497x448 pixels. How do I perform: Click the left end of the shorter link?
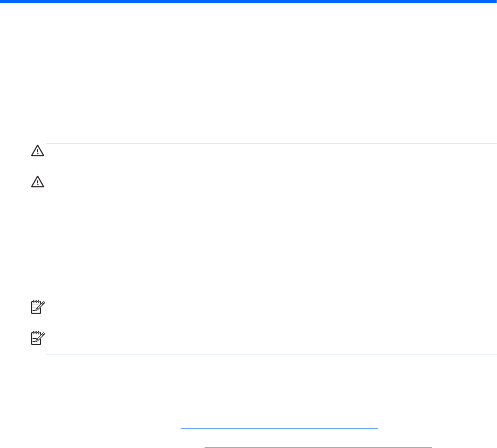tap(182, 414)
